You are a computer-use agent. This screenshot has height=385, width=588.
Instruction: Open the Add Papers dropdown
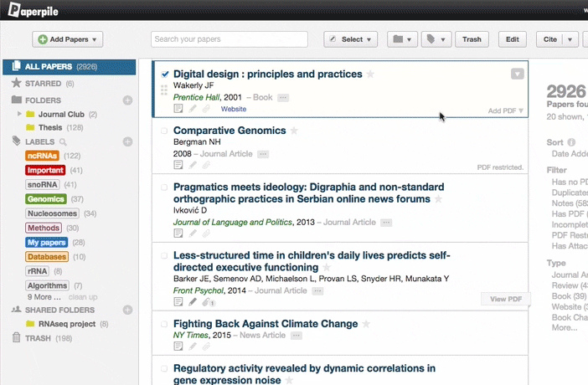pyautogui.click(x=67, y=39)
